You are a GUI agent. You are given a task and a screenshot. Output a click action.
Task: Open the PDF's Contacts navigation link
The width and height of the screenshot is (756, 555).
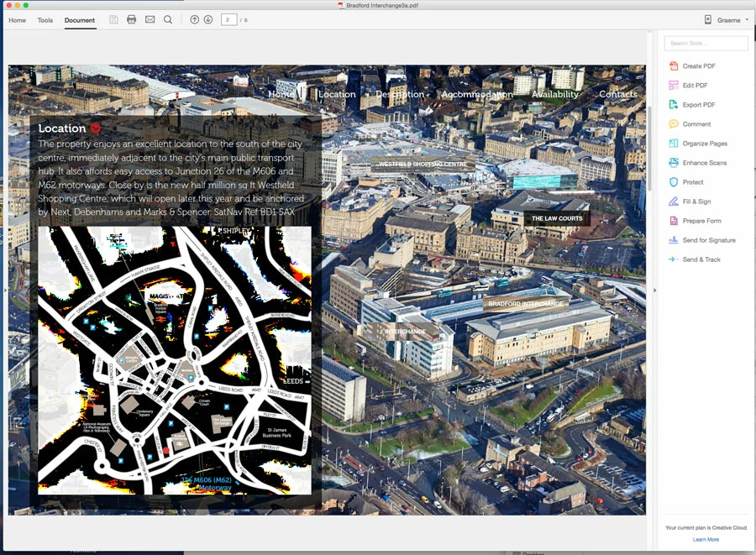pyautogui.click(x=618, y=94)
